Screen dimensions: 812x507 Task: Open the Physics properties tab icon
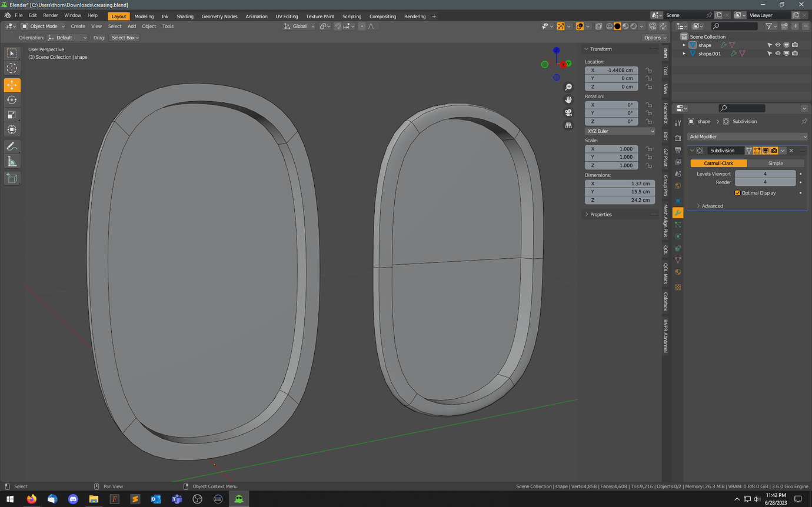(678, 236)
